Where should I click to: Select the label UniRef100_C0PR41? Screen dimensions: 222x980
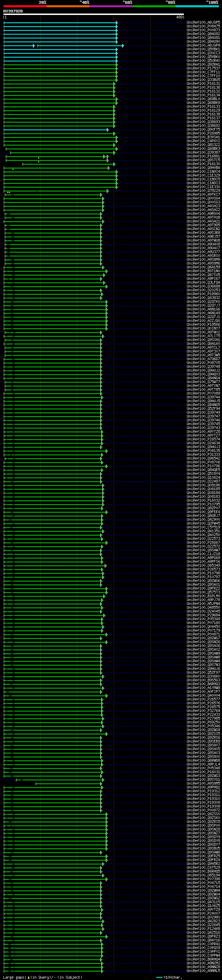(203, 944)
